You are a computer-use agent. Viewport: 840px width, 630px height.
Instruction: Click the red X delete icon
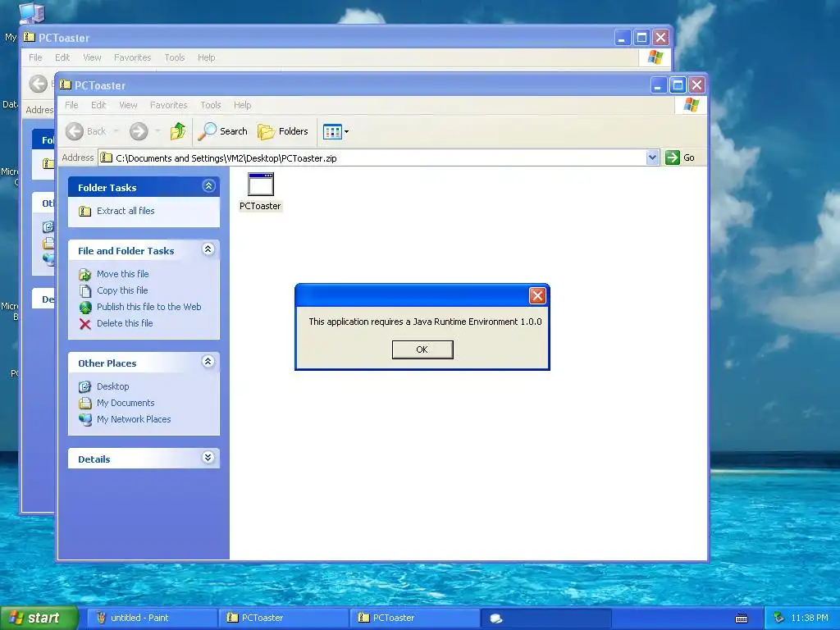pyautogui.click(x=85, y=323)
